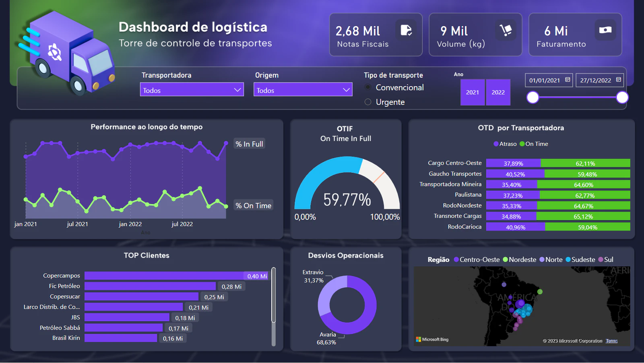Click the 9 Mil Volume card
Viewport: 644px width, 363px height.
[x=475, y=35]
